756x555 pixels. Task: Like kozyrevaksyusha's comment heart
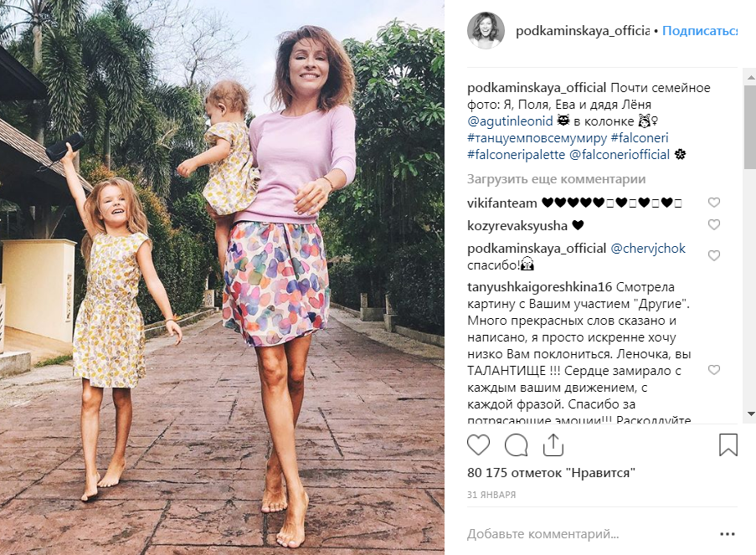[x=713, y=224]
